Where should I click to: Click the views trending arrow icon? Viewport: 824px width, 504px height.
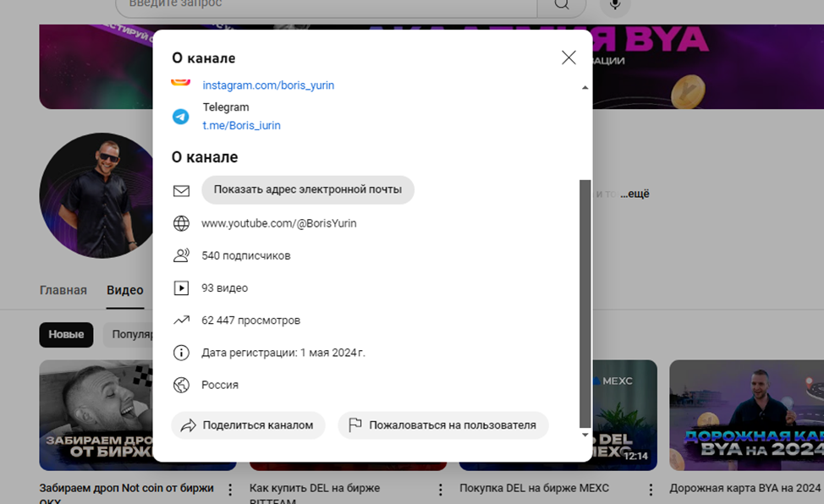pyautogui.click(x=181, y=320)
